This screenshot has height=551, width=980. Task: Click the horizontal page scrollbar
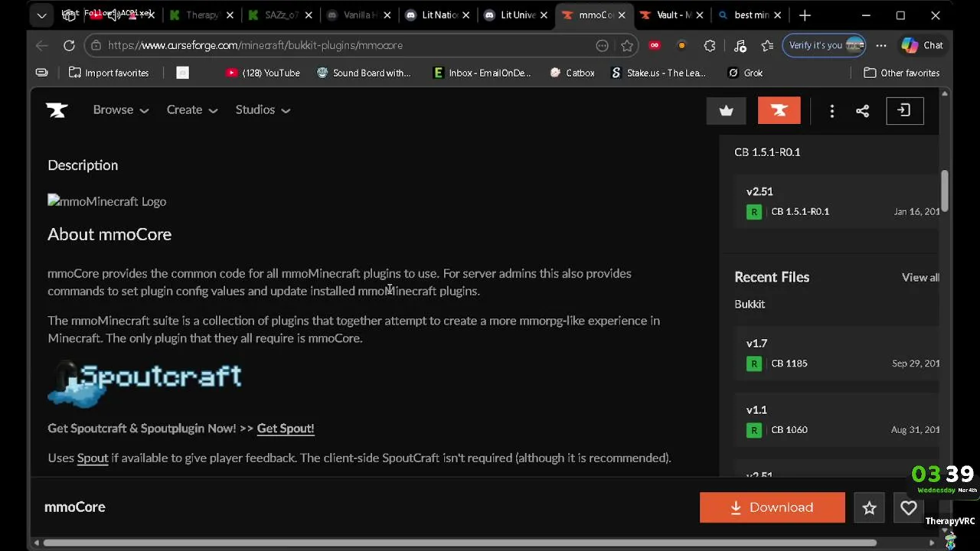pyautogui.click(x=459, y=543)
